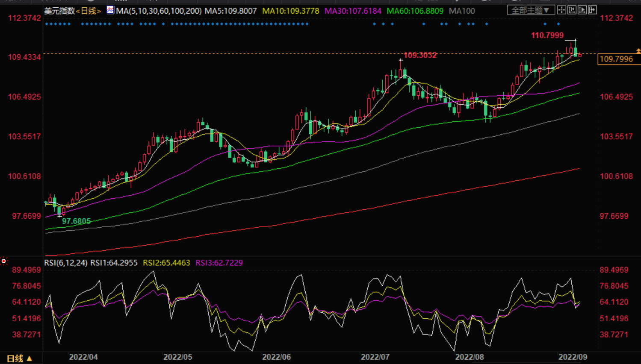Click the red glowing dot RSI panel icon
Screen dimensions: 641x364
tap(4, 261)
